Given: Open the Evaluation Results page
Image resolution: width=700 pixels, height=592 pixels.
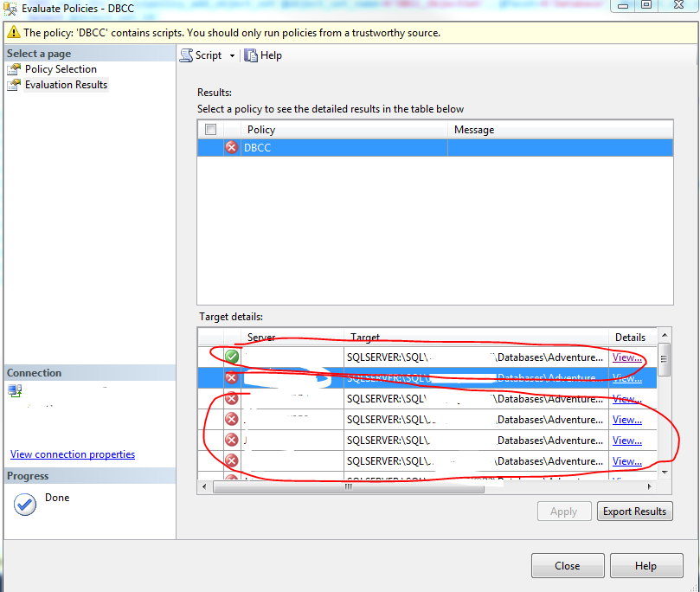Looking at the screenshot, I should click(66, 85).
